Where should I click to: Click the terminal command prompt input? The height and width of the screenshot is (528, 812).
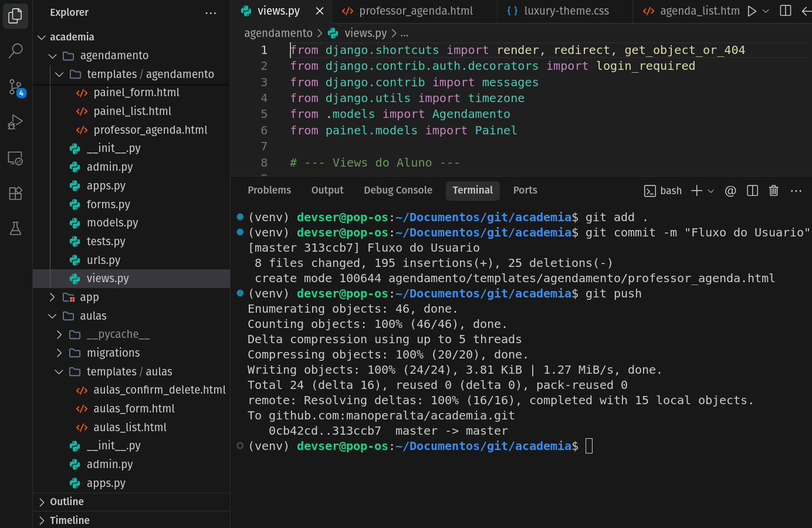pos(589,446)
